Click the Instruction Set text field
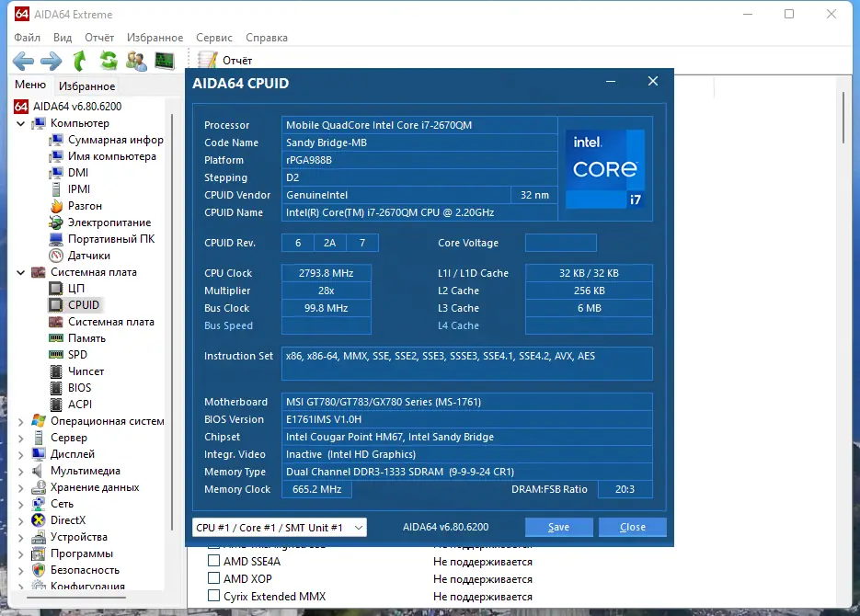This screenshot has height=616, width=860. pos(466,363)
